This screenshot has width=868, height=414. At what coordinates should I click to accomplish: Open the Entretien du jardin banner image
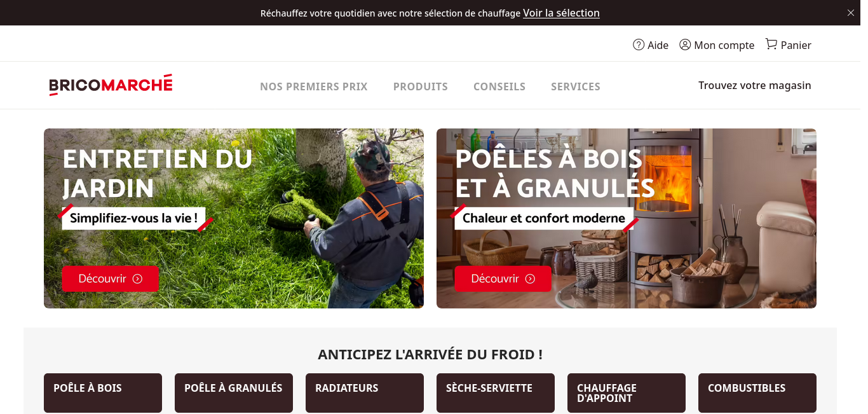(234, 218)
